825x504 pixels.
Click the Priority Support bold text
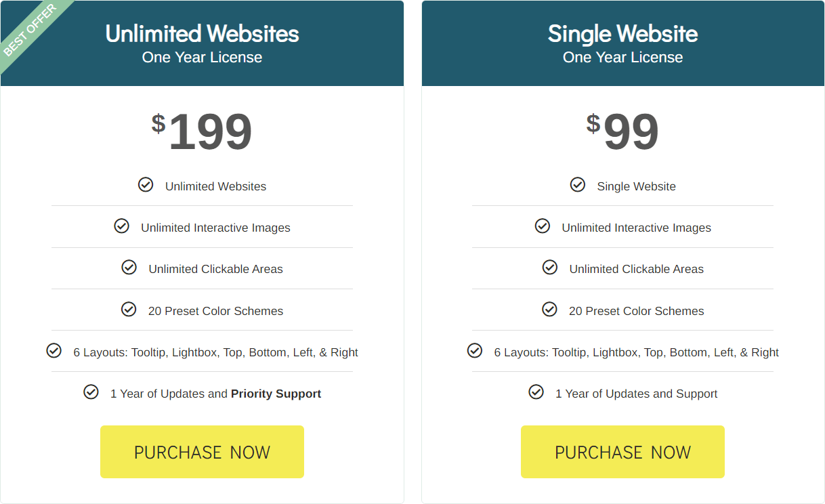click(276, 394)
